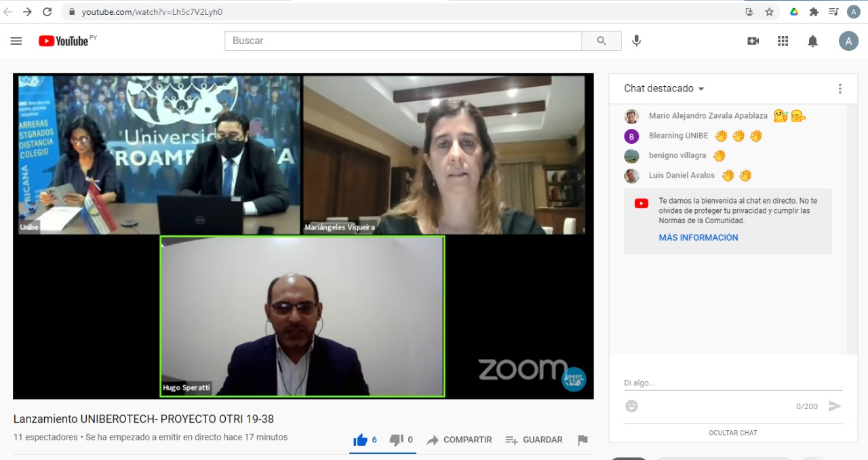Select the chat name 'Blearning UNIBE'
This screenshot has width=868, height=460.
[678, 136]
